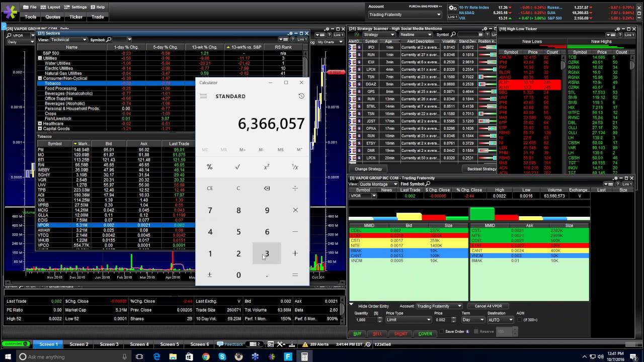Image resolution: width=644 pixels, height=362 pixels.
Task: Enable the AON checkbox
Action: pos(520,320)
